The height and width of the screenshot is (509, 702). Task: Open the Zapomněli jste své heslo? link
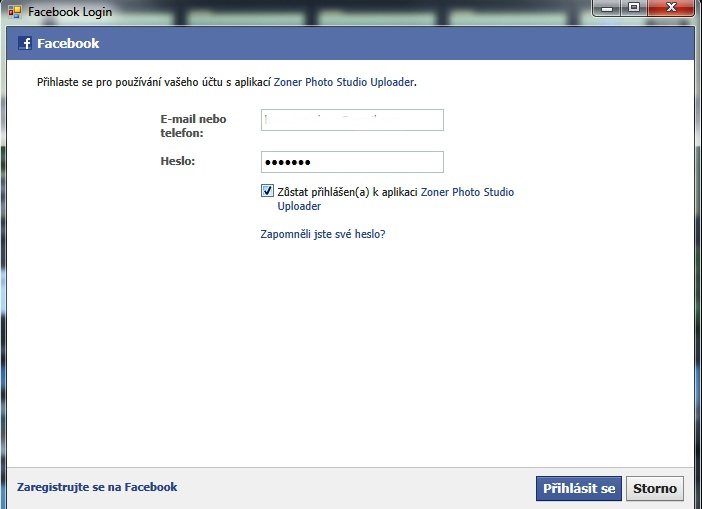point(323,234)
